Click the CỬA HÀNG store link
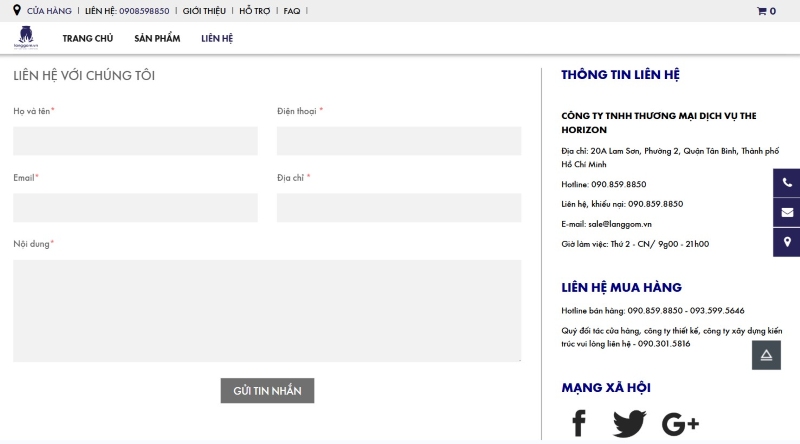Image resolution: width=800 pixels, height=444 pixels. pyautogui.click(x=48, y=11)
